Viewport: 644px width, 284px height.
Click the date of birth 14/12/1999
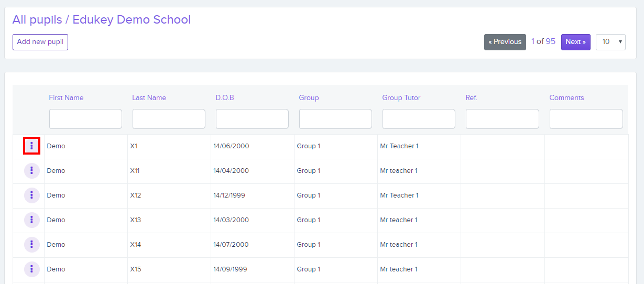[229, 195]
